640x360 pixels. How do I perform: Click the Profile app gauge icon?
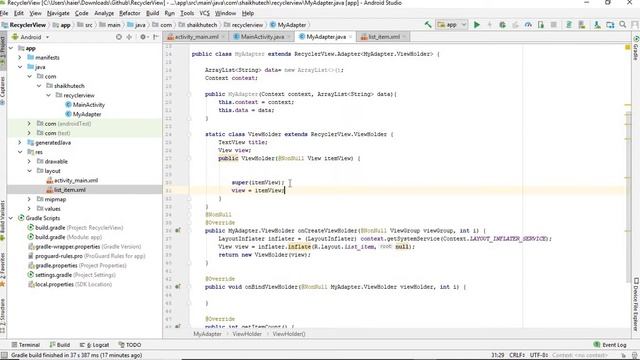point(528,24)
